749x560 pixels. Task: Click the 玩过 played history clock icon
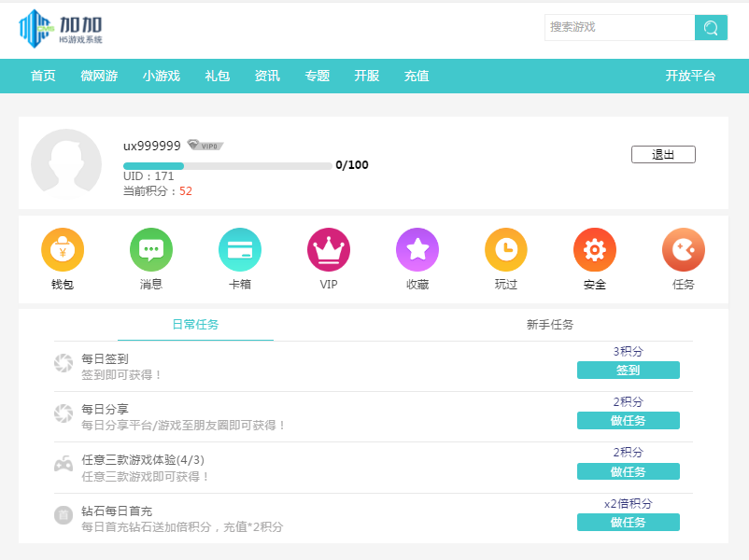pos(506,250)
